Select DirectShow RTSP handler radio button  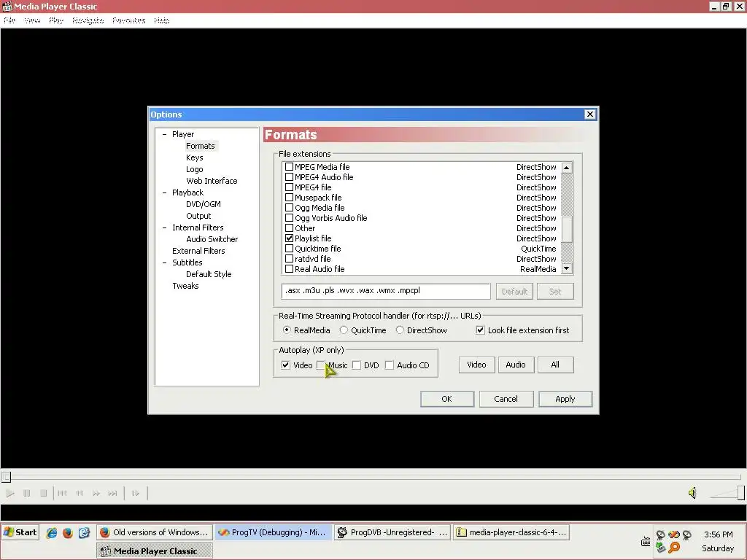400,330
